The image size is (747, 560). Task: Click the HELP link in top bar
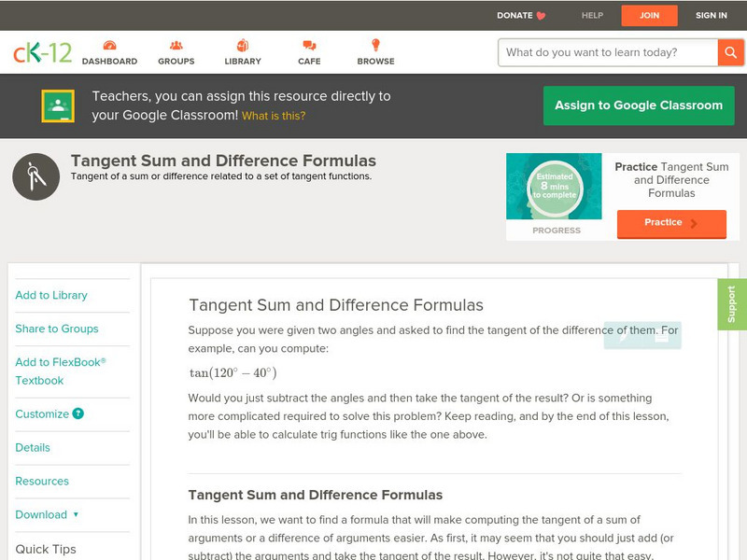(x=592, y=15)
